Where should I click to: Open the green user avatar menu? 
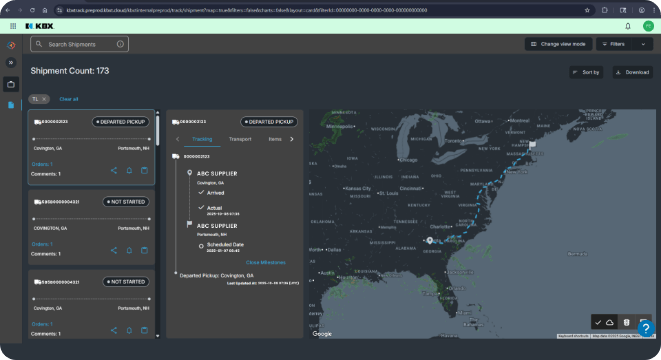(x=648, y=26)
